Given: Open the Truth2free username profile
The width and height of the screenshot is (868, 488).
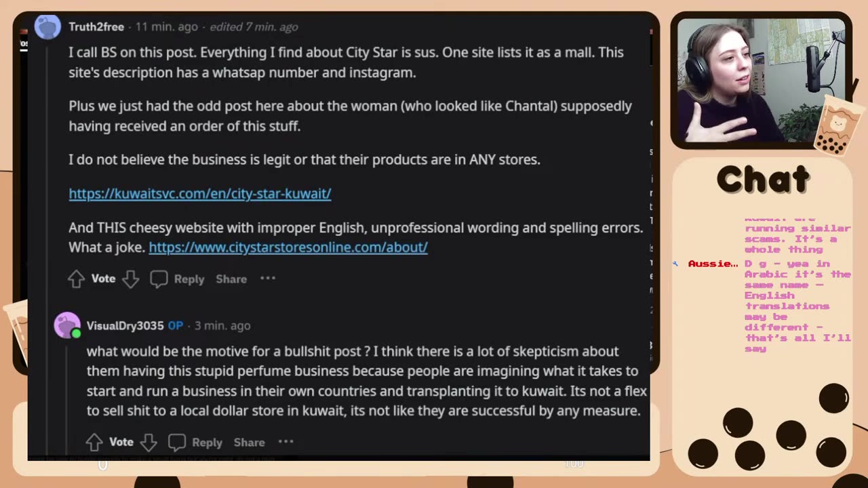Looking at the screenshot, I should tap(96, 27).
